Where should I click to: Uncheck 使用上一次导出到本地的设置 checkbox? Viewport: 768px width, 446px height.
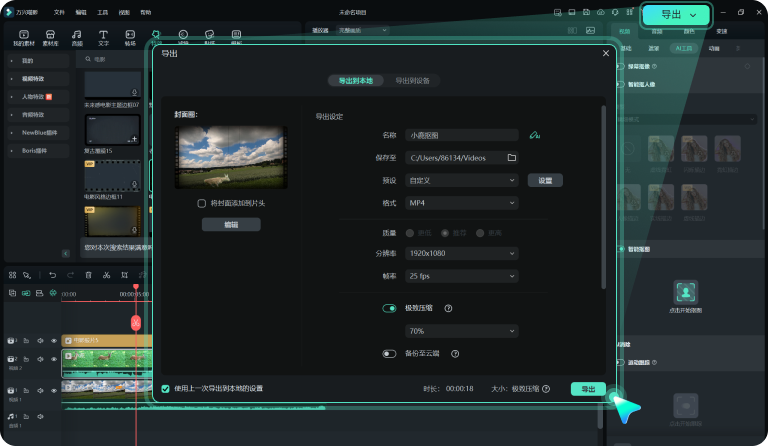pyautogui.click(x=166, y=388)
